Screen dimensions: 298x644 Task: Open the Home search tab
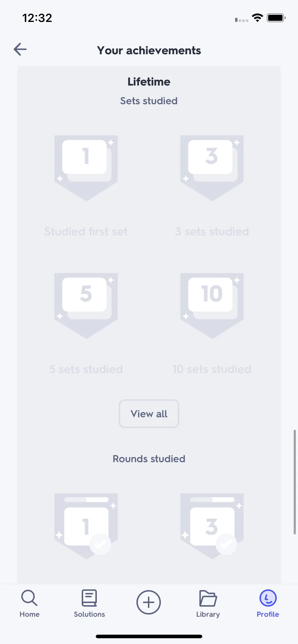30,604
